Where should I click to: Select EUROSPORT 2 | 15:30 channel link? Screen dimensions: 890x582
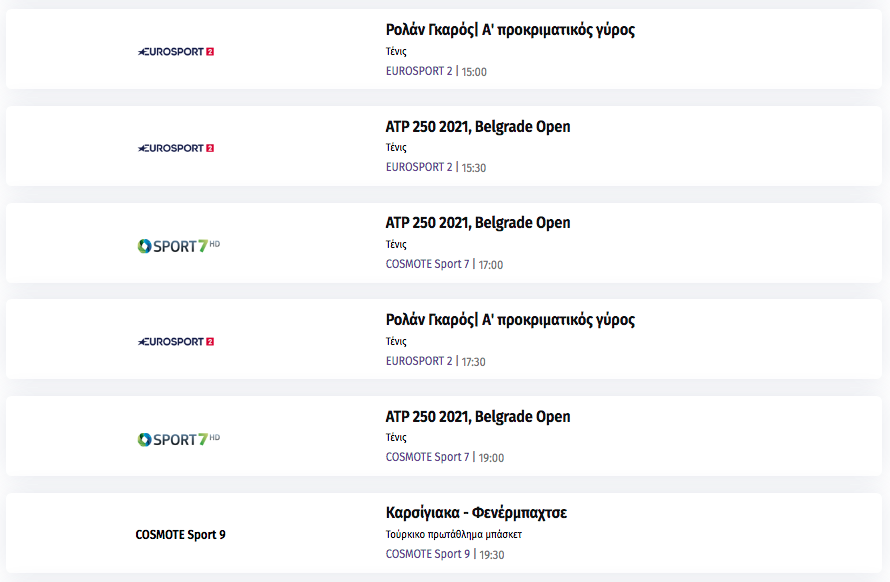(436, 168)
